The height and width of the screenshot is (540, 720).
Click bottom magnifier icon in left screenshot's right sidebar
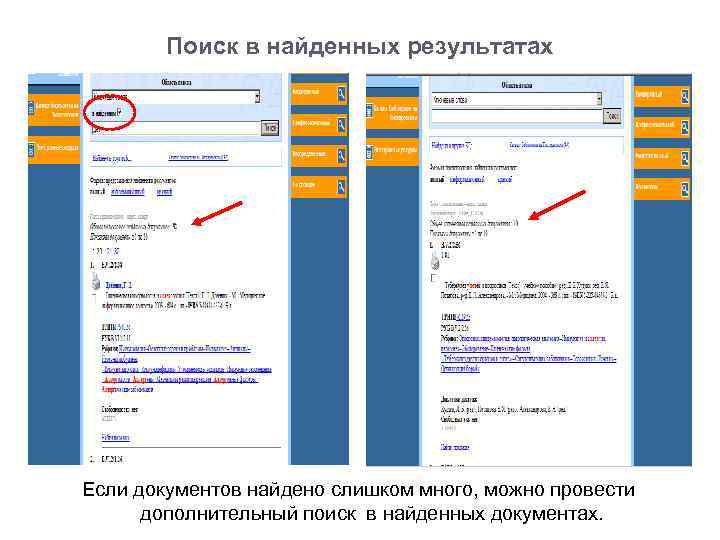[x=342, y=187]
